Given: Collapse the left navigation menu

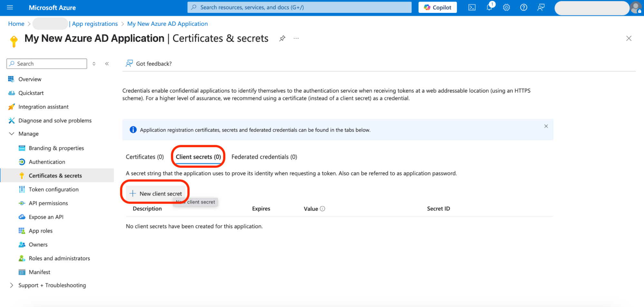Looking at the screenshot, I should (x=107, y=64).
